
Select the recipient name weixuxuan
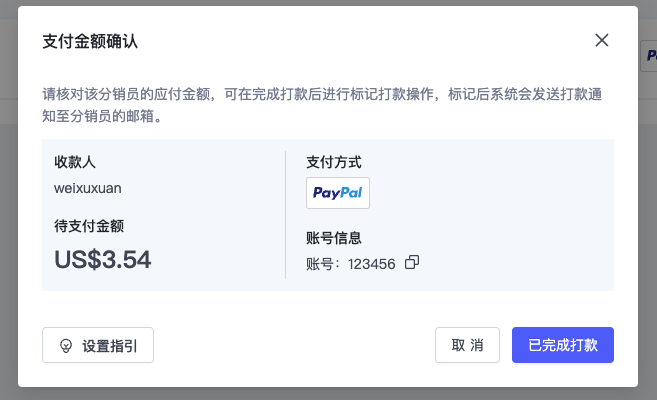coord(88,188)
